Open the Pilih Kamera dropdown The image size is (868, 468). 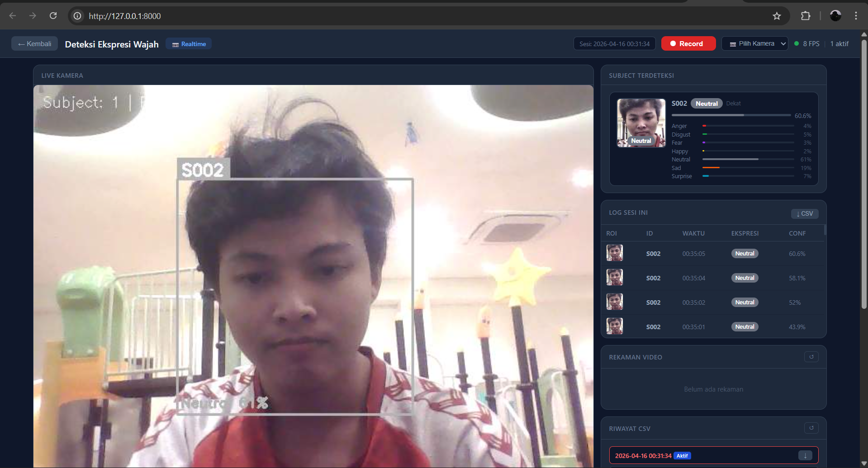(x=754, y=43)
